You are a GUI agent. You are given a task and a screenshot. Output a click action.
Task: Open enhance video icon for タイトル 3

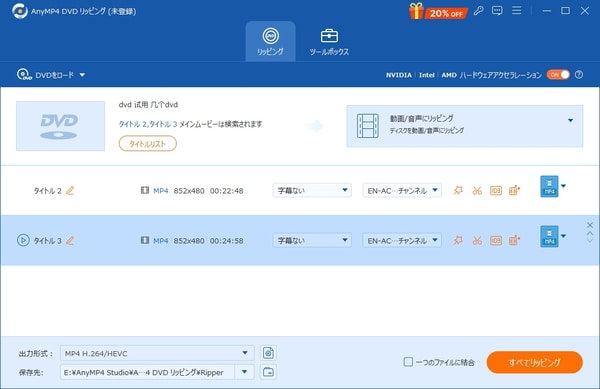pos(514,240)
